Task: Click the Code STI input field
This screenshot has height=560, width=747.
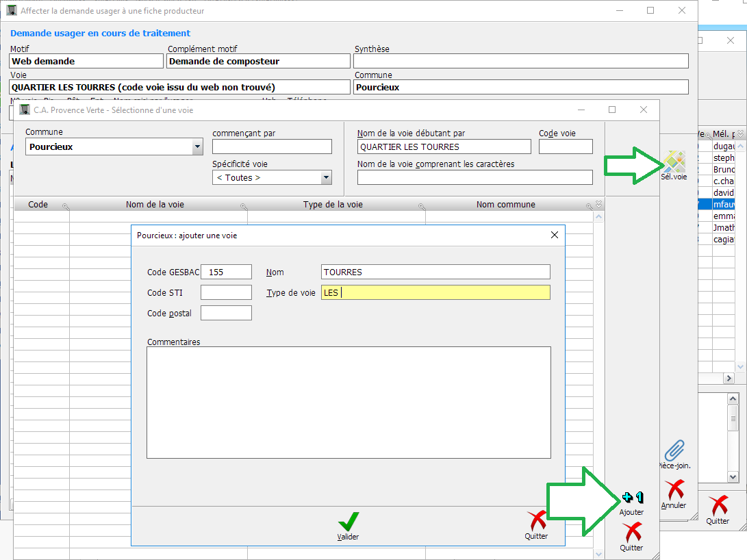Action: point(226,292)
